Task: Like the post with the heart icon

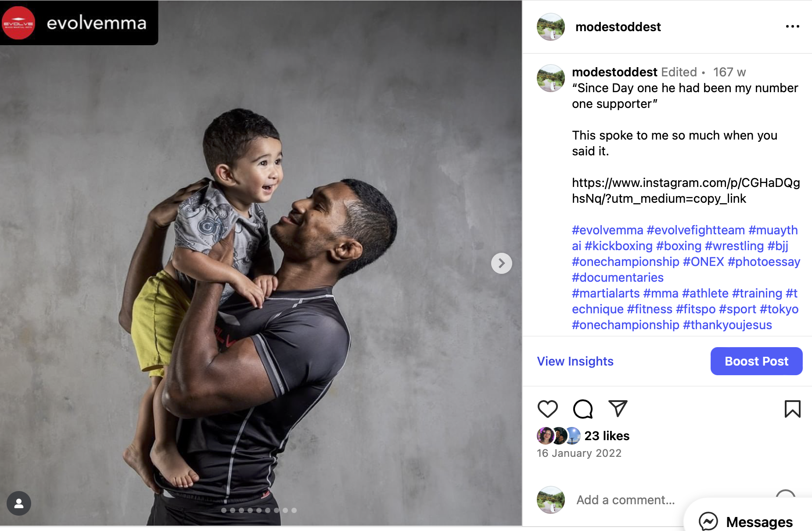Action: pyautogui.click(x=547, y=409)
